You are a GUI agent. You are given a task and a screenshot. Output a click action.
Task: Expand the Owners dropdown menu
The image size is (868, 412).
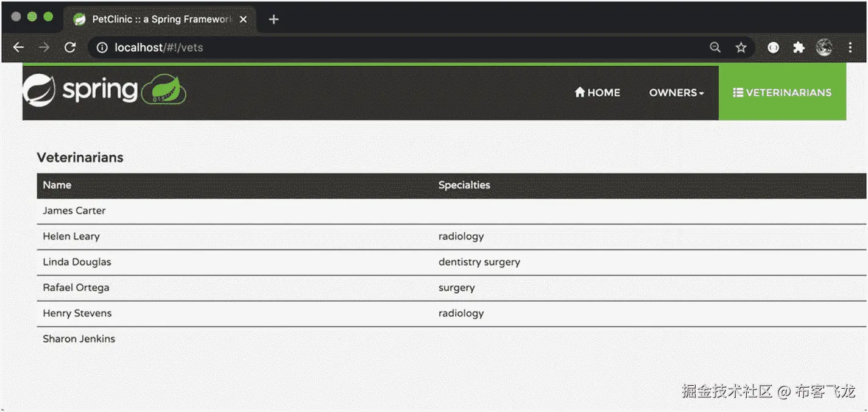pos(676,93)
